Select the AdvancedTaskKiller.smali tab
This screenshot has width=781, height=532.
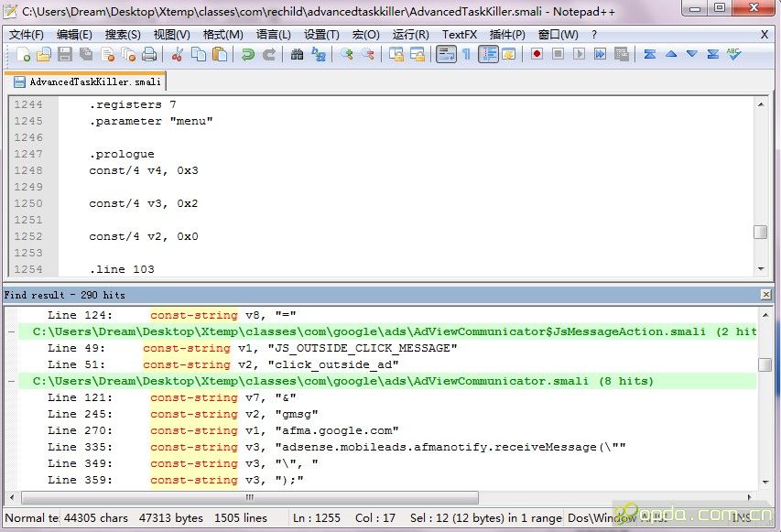88,81
